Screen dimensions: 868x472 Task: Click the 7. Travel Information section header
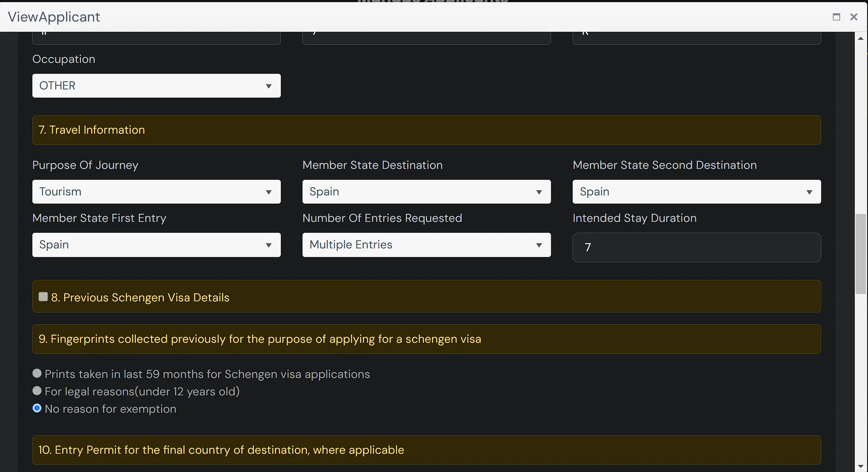pos(427,130)
